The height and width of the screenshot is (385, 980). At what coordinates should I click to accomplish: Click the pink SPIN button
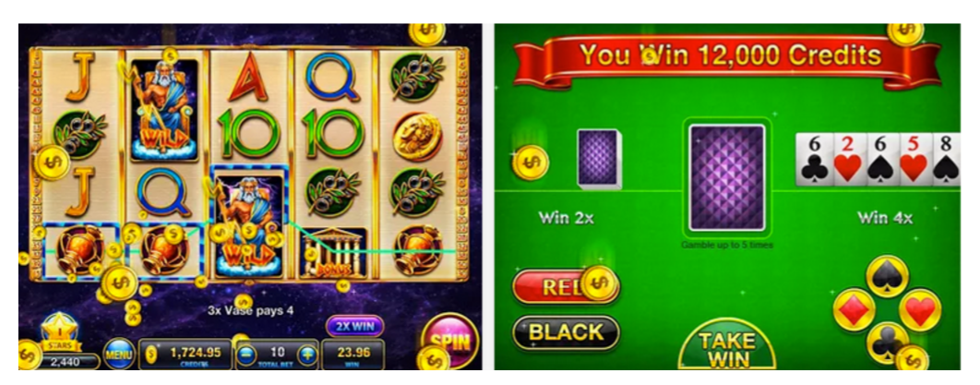coord(449,341)
